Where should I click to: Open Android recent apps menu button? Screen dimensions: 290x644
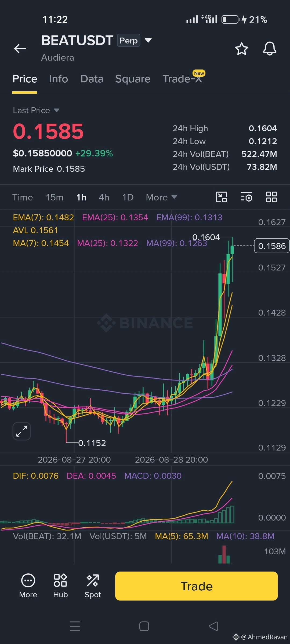click(75, 626)
